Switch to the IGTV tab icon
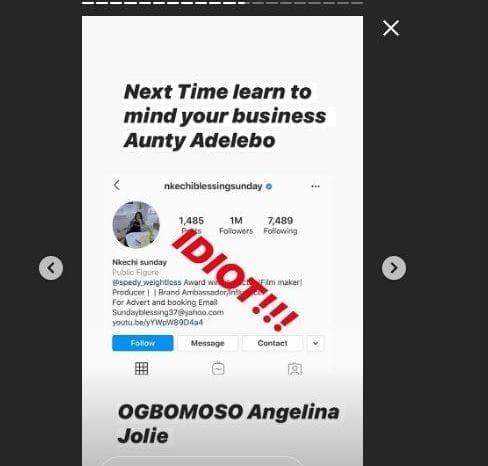The image size is (488, 466). [x=218, y=369]
